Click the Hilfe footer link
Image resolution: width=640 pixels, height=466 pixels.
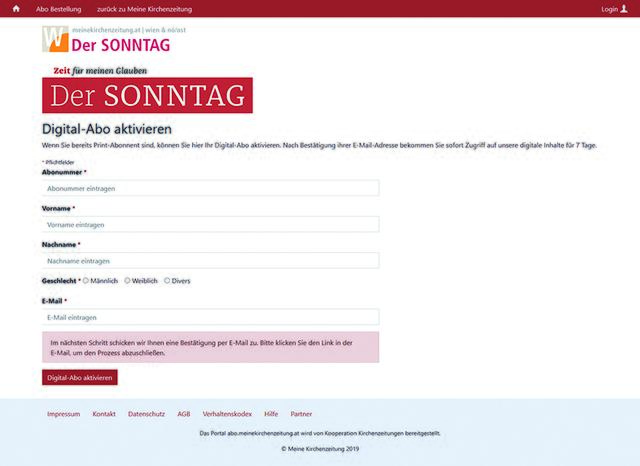(271, 414)
